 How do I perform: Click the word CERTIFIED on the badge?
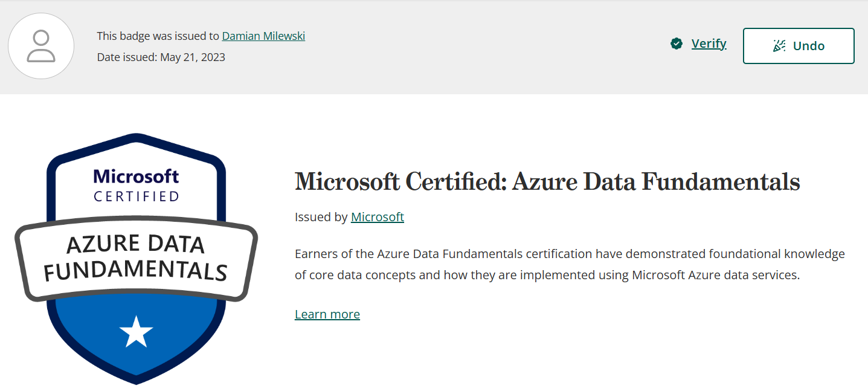pos(136,196)
